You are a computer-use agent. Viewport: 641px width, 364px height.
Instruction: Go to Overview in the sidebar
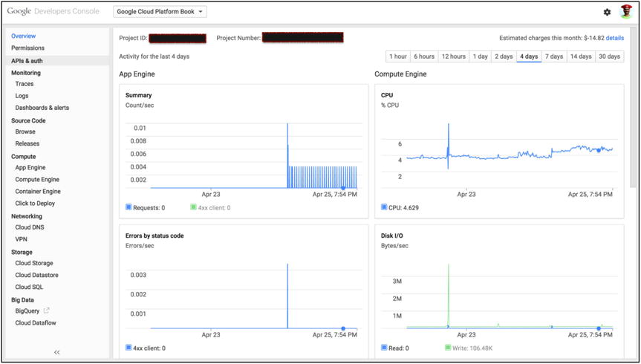(23, 36)
